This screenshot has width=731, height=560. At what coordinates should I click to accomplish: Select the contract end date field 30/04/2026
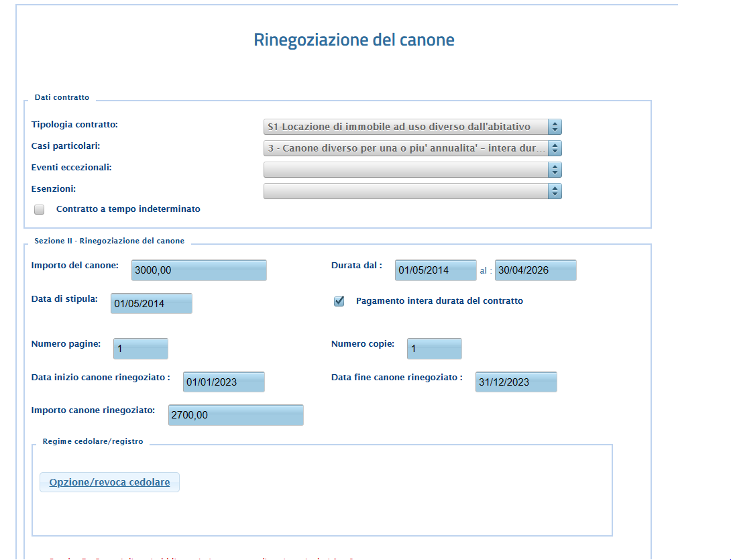click(536, 270)
